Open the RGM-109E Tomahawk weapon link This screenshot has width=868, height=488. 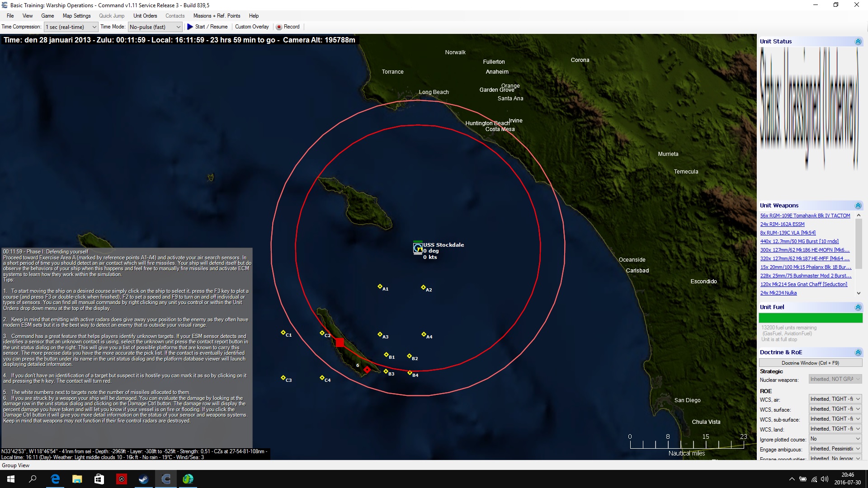pos(805,216)
